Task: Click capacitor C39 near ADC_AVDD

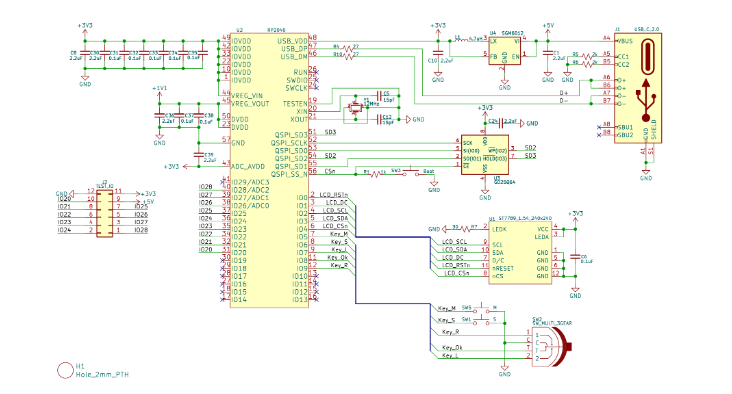Action: 199,155
